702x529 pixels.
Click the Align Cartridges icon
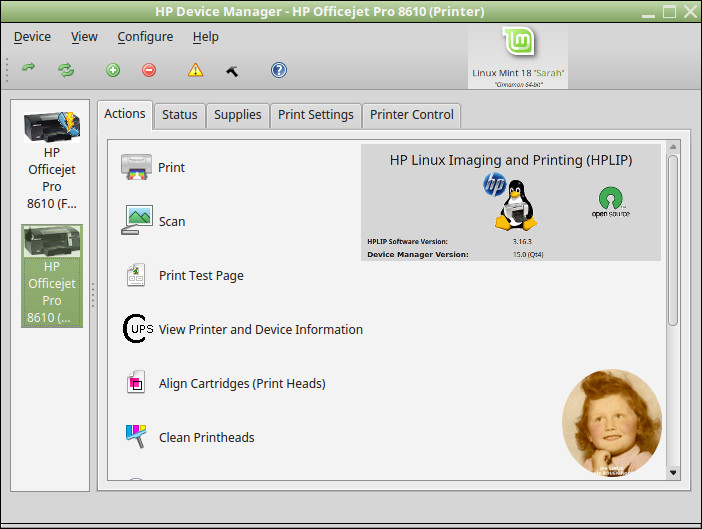coord(136,383)
